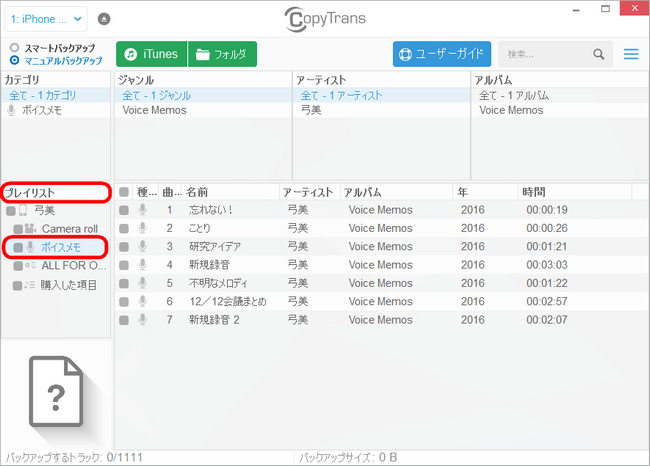Screen dimensions: 650x466
Task: Check the box for track ことり
Action: [124, 228]
